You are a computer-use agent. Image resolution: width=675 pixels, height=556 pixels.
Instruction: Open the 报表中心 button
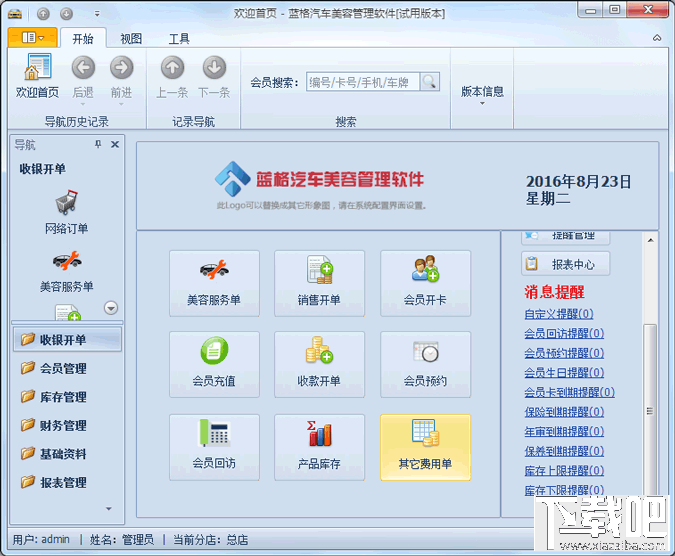pyautogui.click(x=566, y=264)
